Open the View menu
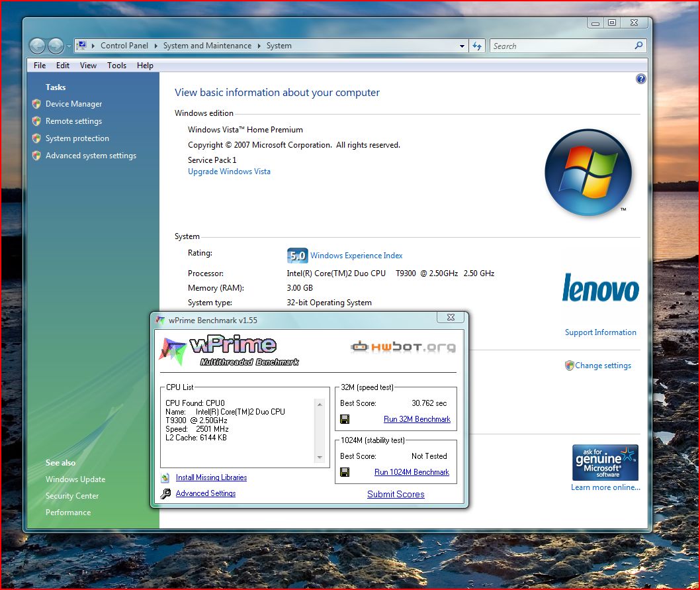This screenshot has width=700, height=590. click(x=88, y=66)
